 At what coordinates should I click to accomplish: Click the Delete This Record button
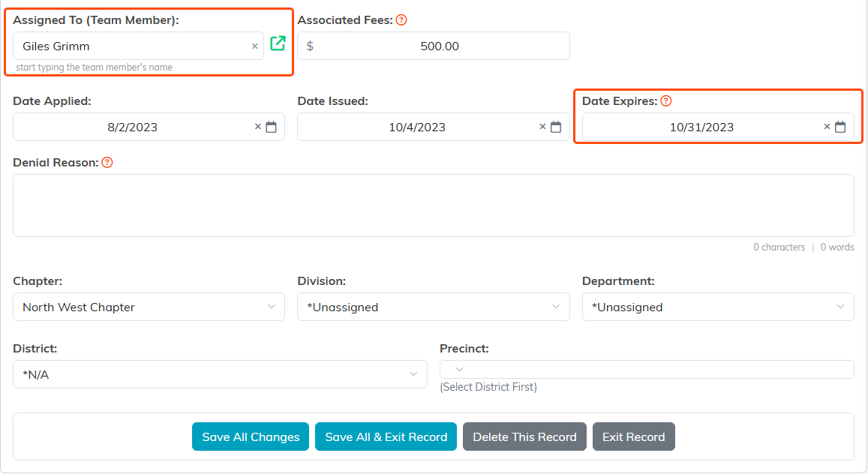point(525,437)
